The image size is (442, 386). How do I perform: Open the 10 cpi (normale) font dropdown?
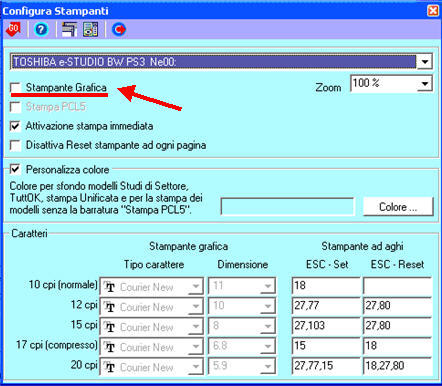195,286
